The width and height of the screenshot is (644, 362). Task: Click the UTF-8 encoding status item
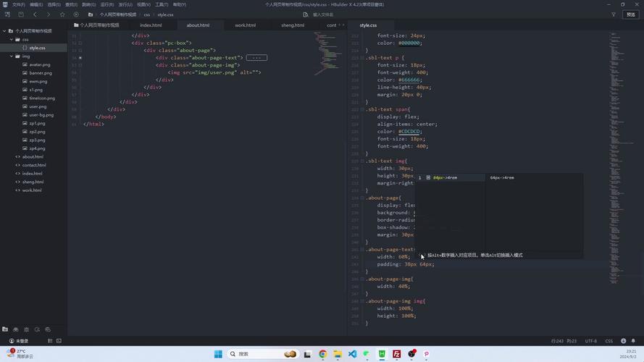[590, 341]
